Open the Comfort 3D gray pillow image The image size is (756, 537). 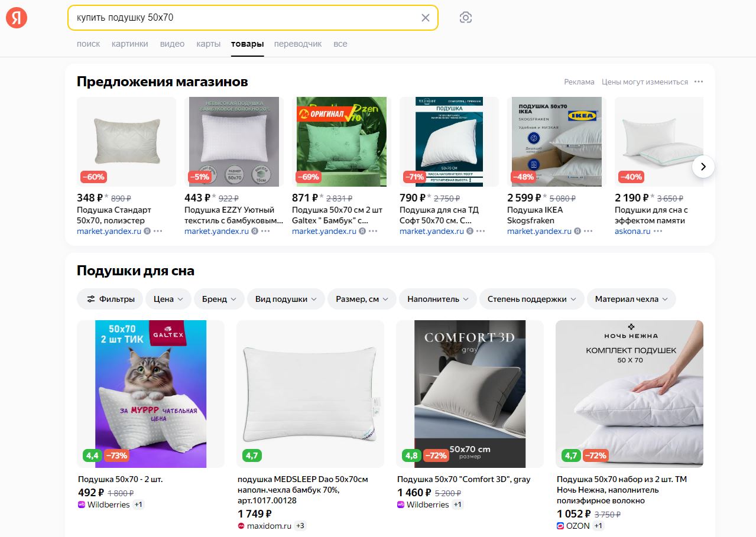(x=470, y=393)
